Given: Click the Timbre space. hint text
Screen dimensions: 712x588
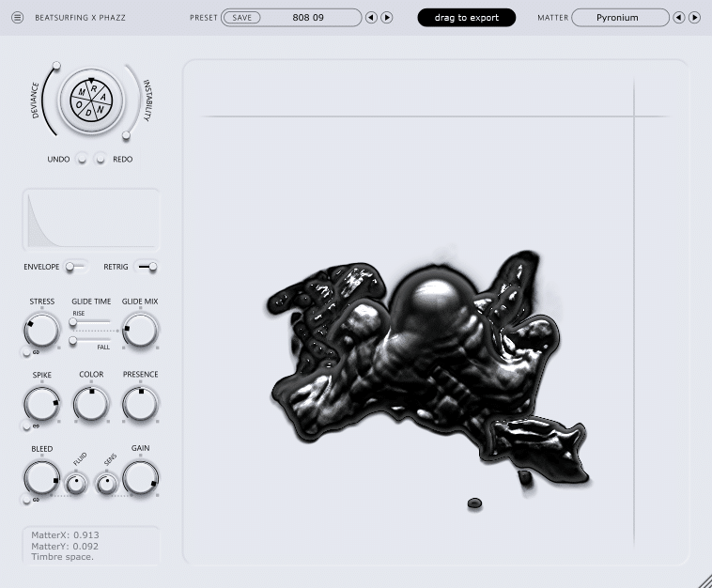Looking at the screenshot, I should point(62,557).
